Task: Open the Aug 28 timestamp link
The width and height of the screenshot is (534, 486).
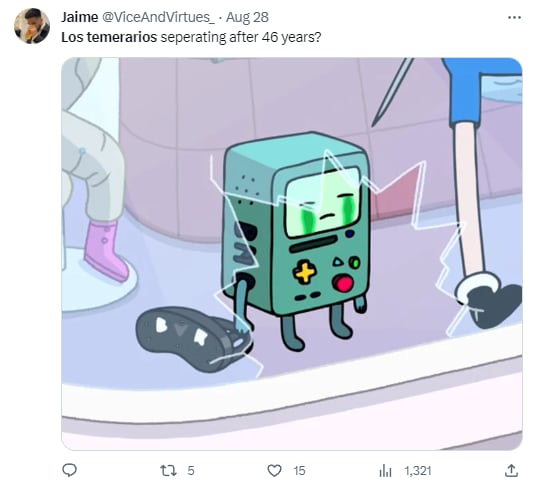Action: [247, 17]
